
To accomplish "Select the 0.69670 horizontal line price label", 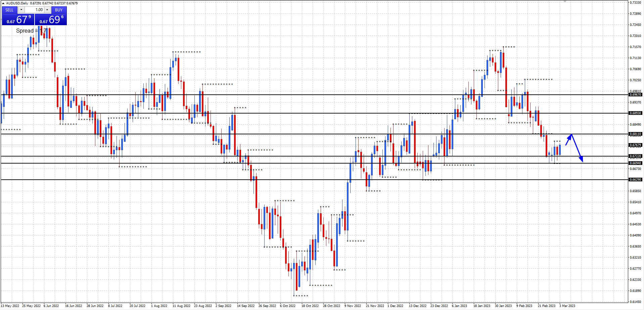I will pos(635,95).
